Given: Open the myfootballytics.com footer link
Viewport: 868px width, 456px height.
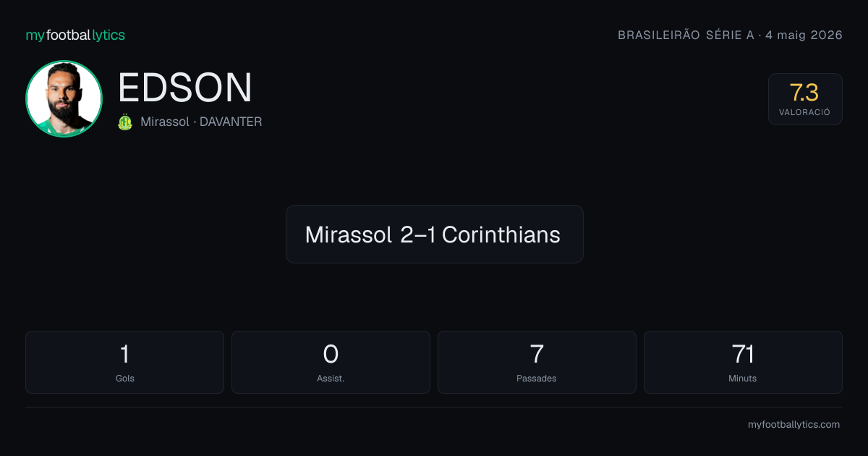Looking at the screenshot, I should pyautogui.click(x=793, y=425).
